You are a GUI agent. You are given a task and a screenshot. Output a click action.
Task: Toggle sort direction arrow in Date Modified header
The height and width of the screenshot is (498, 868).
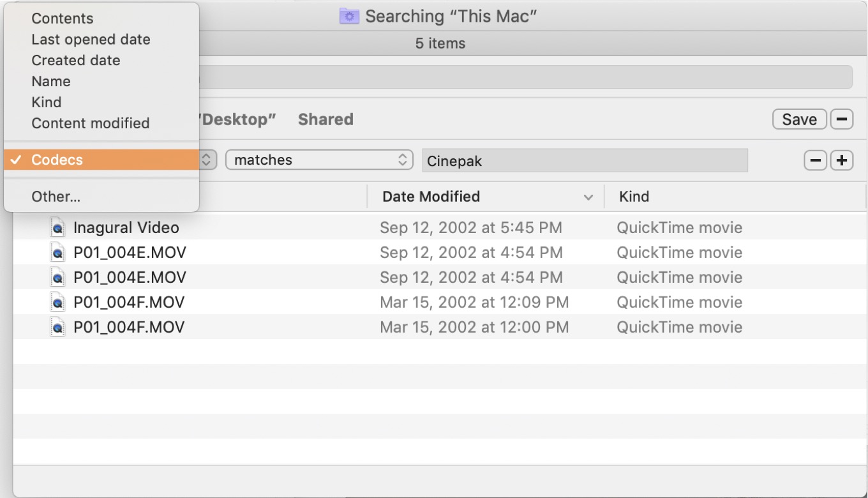[x=588, y=197]
